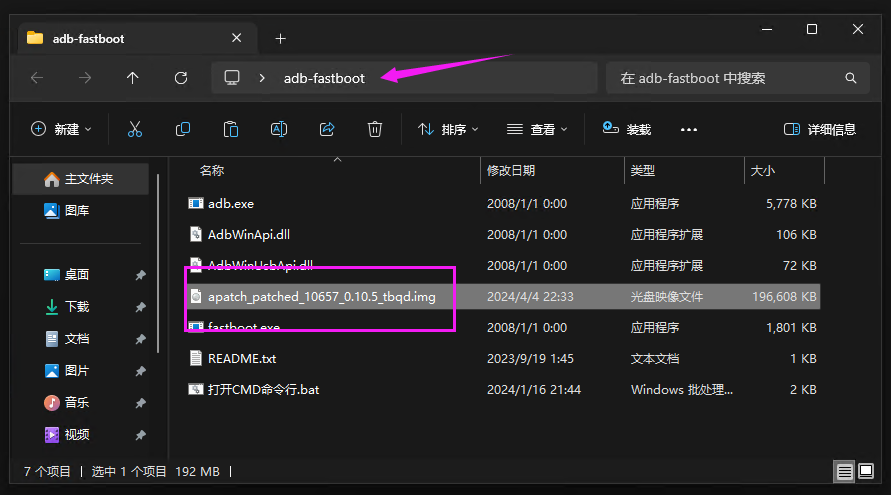The width and height of the screenshot is (891, 495).
Task: Click the Paste clipboard icon
Action: click(231, 129)
